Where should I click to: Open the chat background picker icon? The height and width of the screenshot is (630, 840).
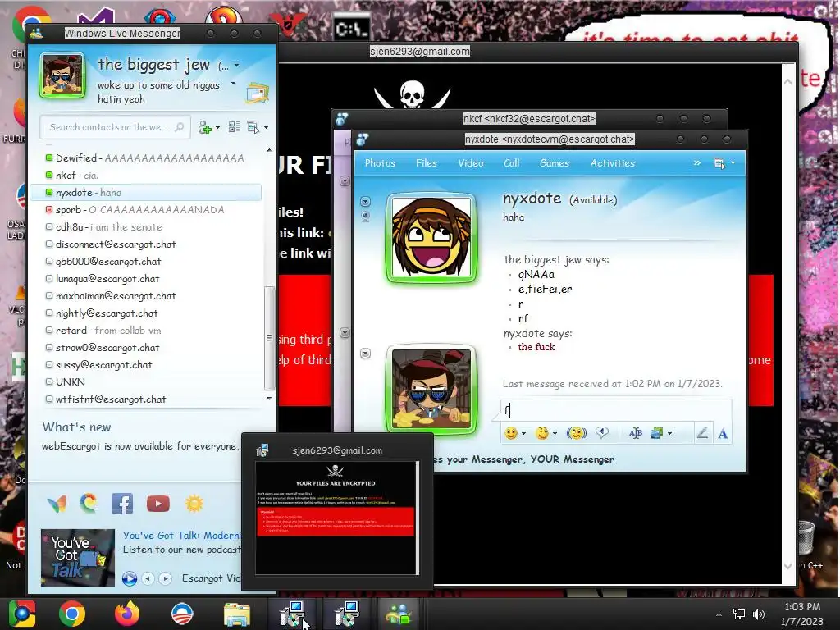pos(656,433)
